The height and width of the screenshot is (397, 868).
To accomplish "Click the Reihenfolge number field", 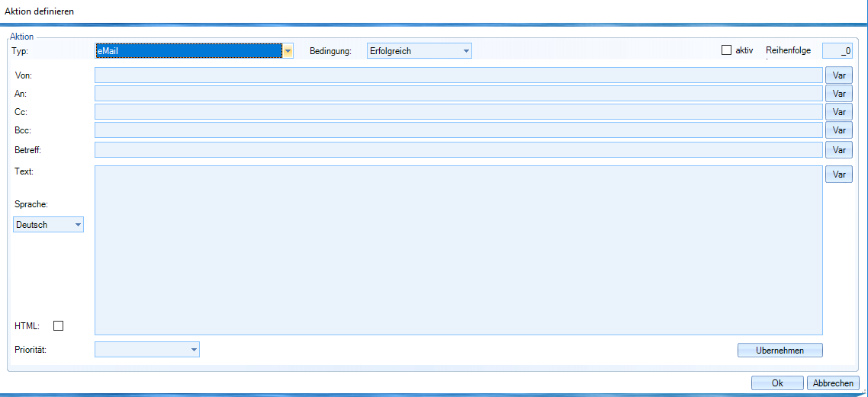I will (x=837, y=51).
